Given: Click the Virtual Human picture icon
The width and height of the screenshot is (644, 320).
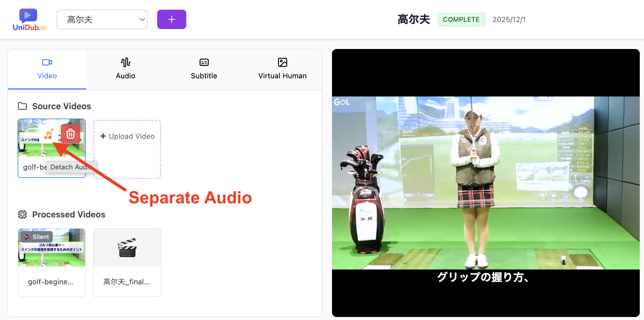Looking at the screenshot, I should (282, 62).
